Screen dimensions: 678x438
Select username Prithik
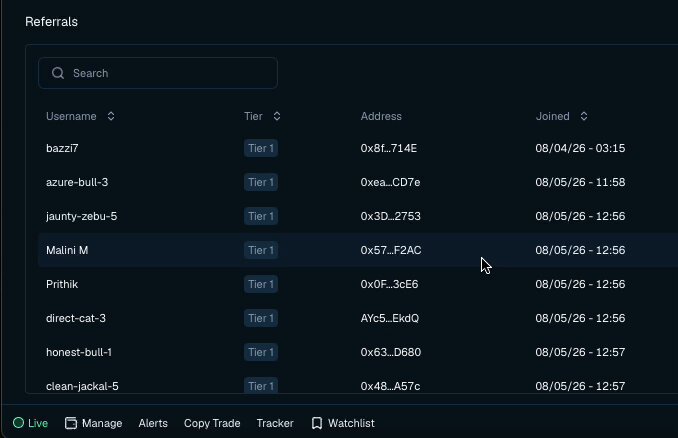(62, 284)
